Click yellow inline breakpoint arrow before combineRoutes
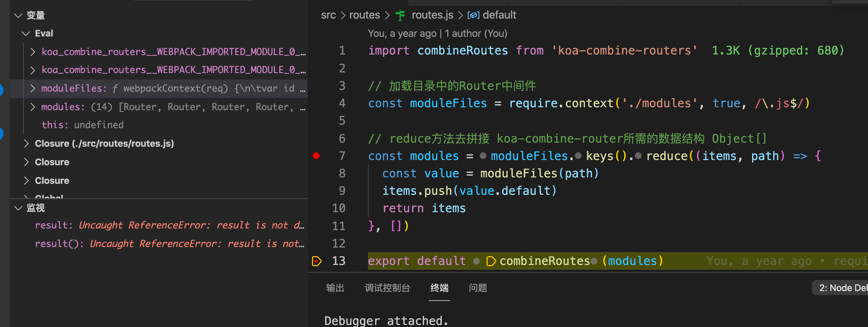This screenshot has width=868, height=327. (x=491, y=261)
